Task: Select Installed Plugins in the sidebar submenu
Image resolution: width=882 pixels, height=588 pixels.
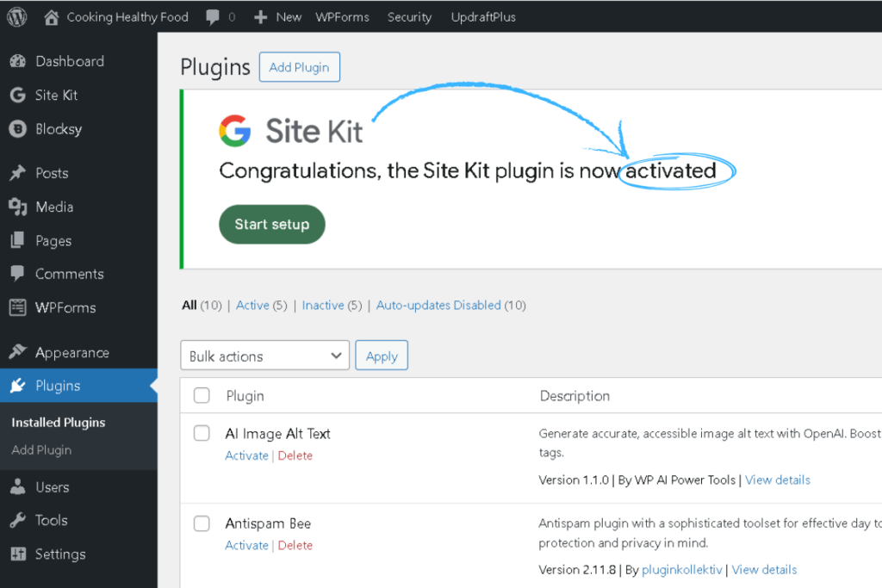Action: tap(58, 422)
